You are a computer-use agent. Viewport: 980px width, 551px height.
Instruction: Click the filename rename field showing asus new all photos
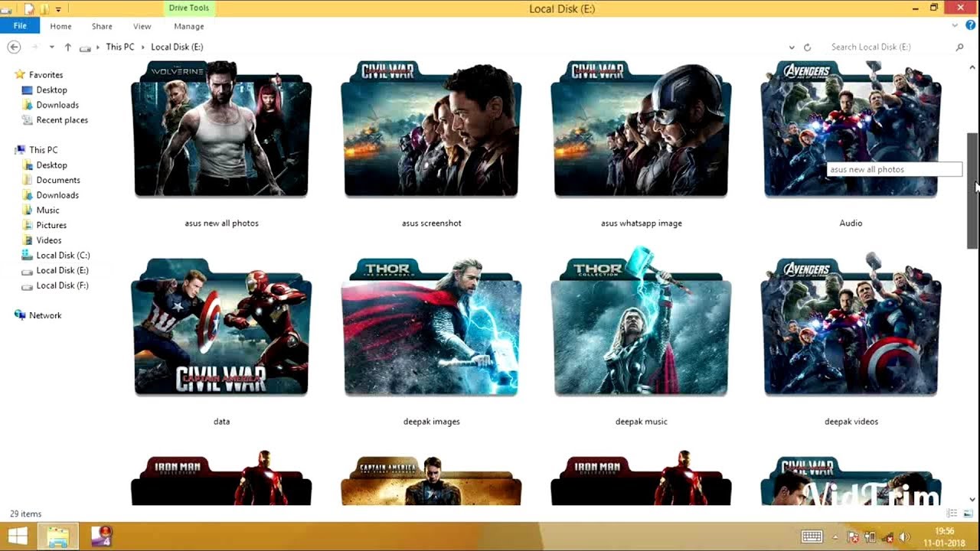click(893, 169)
